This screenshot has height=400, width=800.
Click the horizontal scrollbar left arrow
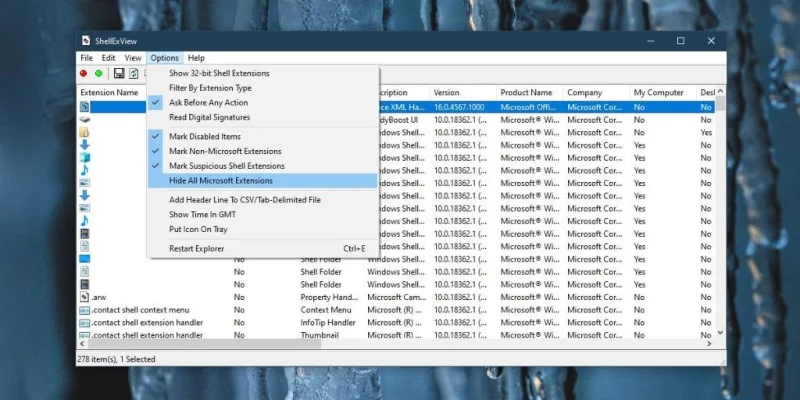coord(82,344)
